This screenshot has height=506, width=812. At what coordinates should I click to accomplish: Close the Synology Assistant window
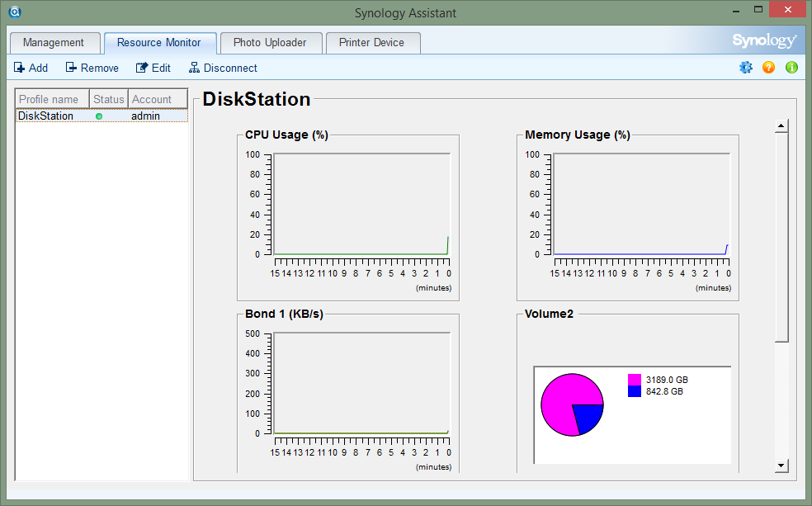(x=788, y=9)
